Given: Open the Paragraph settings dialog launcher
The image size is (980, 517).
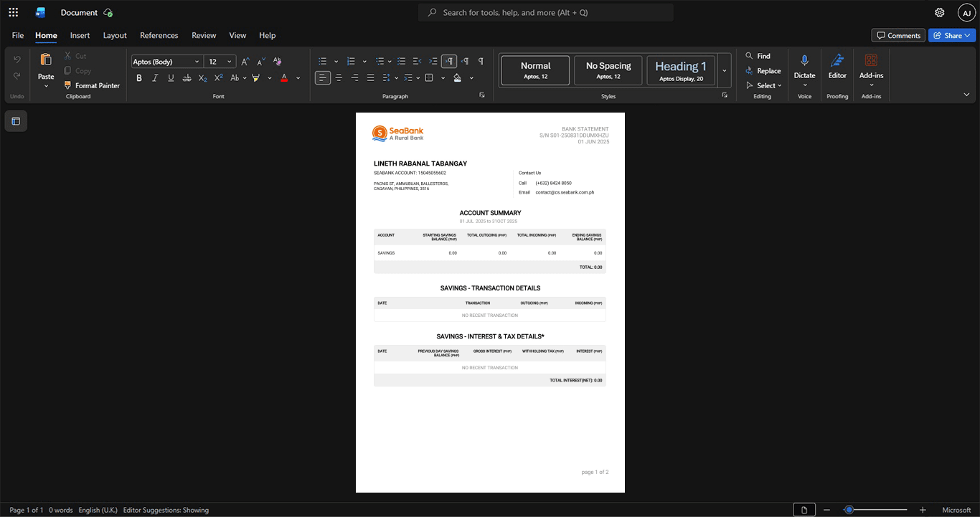Looking at the screenshot, I should point(482,95).
